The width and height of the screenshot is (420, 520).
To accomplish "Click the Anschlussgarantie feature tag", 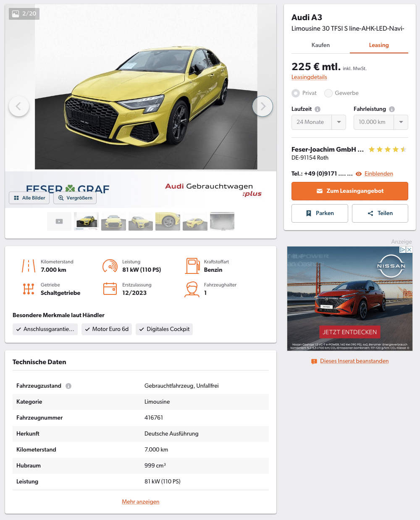I will coord(45,329).
